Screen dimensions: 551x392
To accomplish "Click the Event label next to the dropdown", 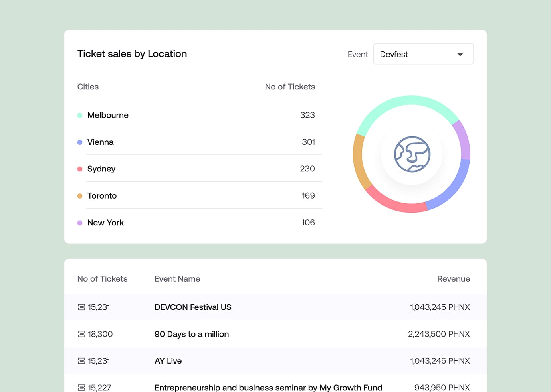I will pos(358,54).
